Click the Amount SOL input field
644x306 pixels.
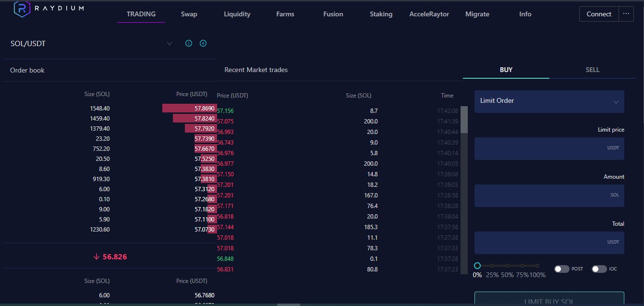[x=549, y=196]
